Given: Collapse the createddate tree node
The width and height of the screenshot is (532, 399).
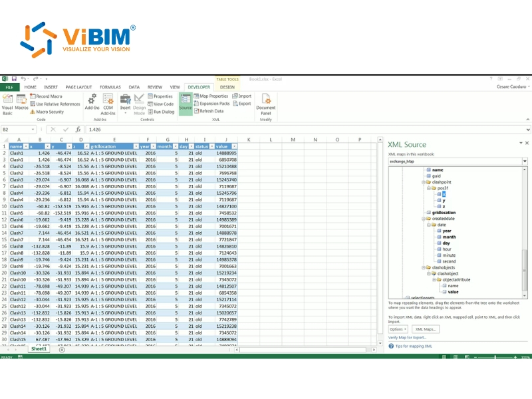Looking at the screenshot, I should click(x=424, y=217).
